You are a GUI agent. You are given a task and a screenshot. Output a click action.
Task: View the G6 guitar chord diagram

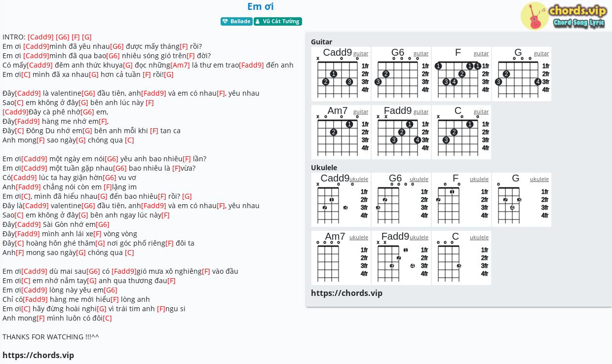(401, 74)
